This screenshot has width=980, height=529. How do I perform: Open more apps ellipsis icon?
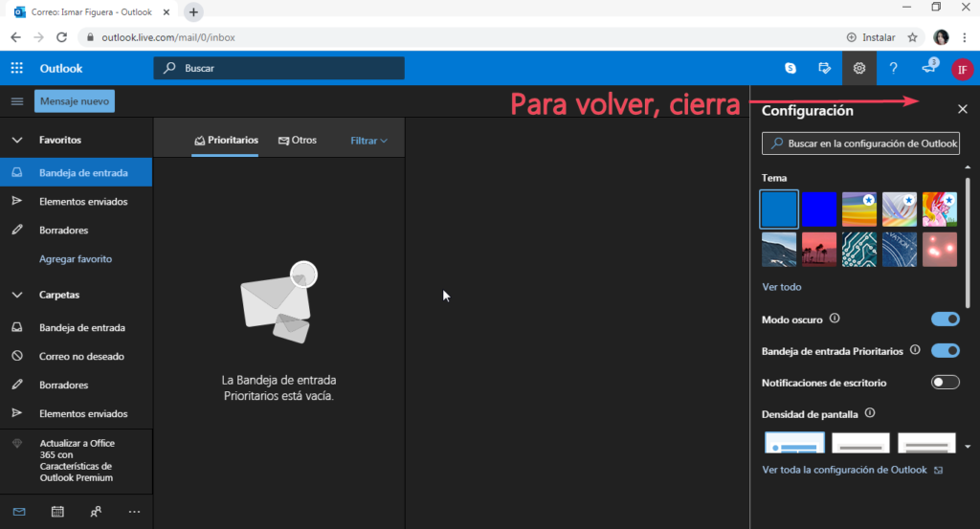tap(134, 512)
